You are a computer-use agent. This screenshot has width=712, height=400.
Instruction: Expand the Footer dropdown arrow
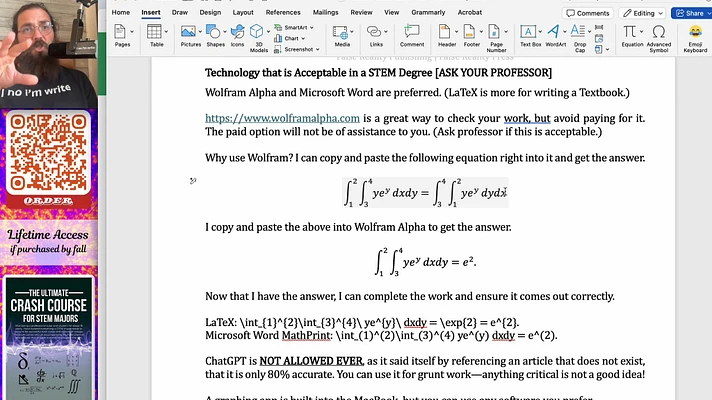tap(481, 32)
